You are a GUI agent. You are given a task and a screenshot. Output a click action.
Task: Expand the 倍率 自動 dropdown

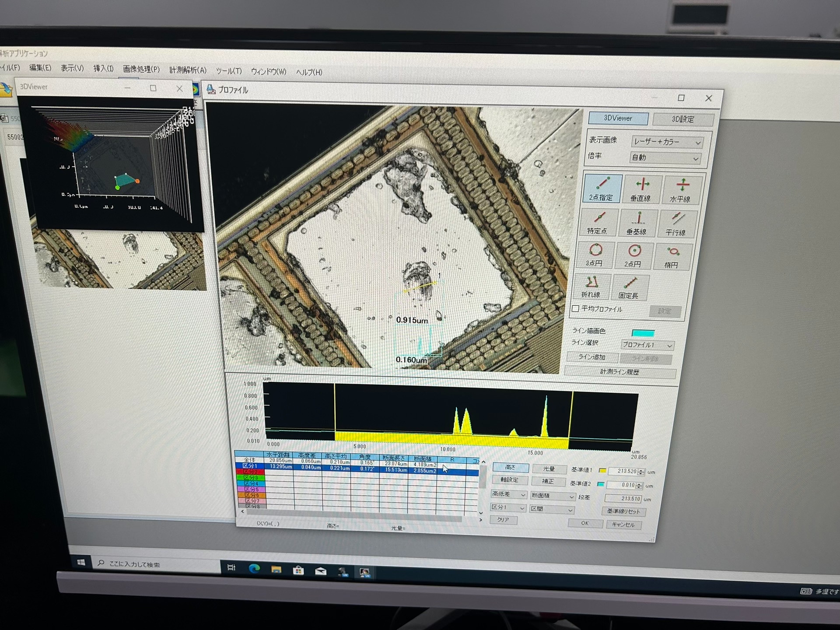[665, 157]
